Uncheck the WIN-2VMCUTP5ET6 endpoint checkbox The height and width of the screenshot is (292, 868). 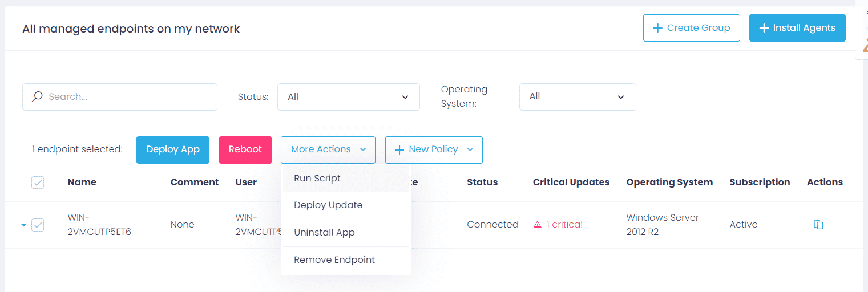pyautogui.click(x=38, y=225)
